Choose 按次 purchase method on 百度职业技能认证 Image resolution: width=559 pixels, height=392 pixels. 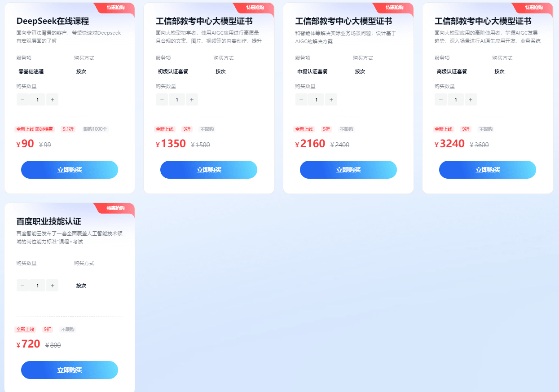(x=81, y=286)
